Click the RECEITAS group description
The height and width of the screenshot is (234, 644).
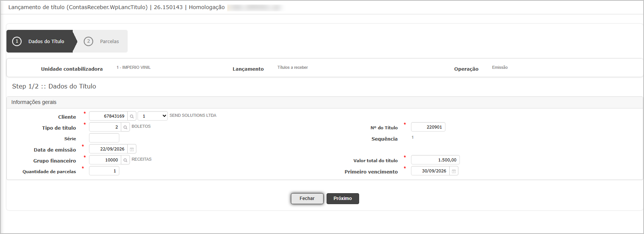pos(142,160)
